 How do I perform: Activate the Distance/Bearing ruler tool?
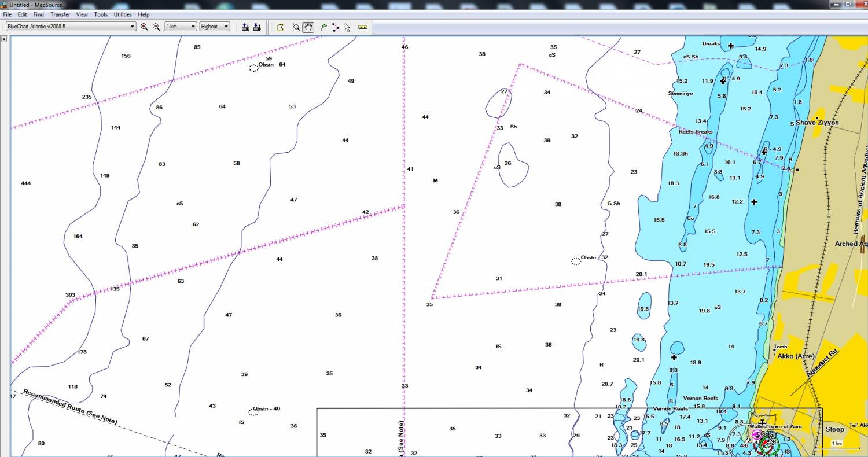[x=363, y=27]
